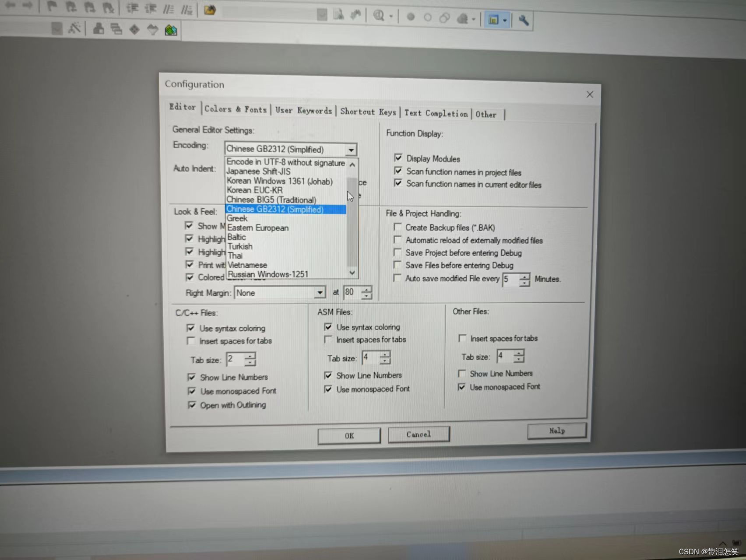Open the configuration wrench tool icon

[524, 20]
